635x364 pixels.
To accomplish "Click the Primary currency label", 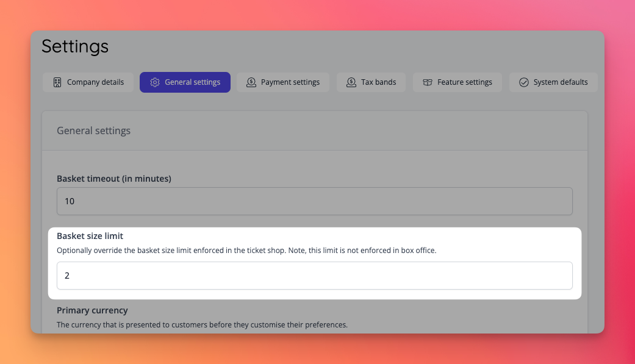I will [92, 310].
